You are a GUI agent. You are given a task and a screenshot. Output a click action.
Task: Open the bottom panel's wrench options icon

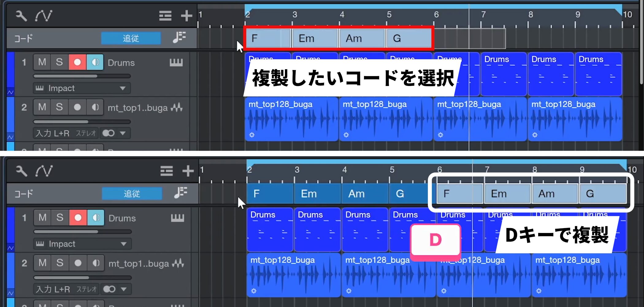click(21, 171)
